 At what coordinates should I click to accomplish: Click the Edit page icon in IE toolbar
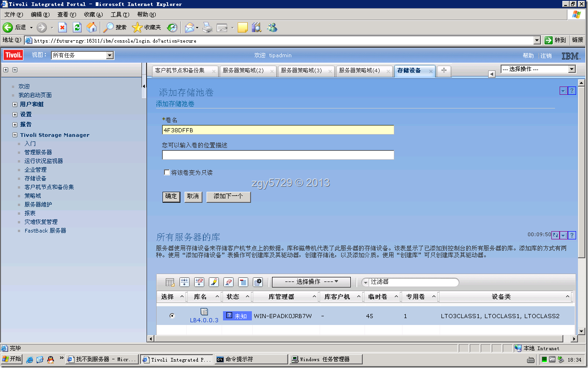coord(222,27)
